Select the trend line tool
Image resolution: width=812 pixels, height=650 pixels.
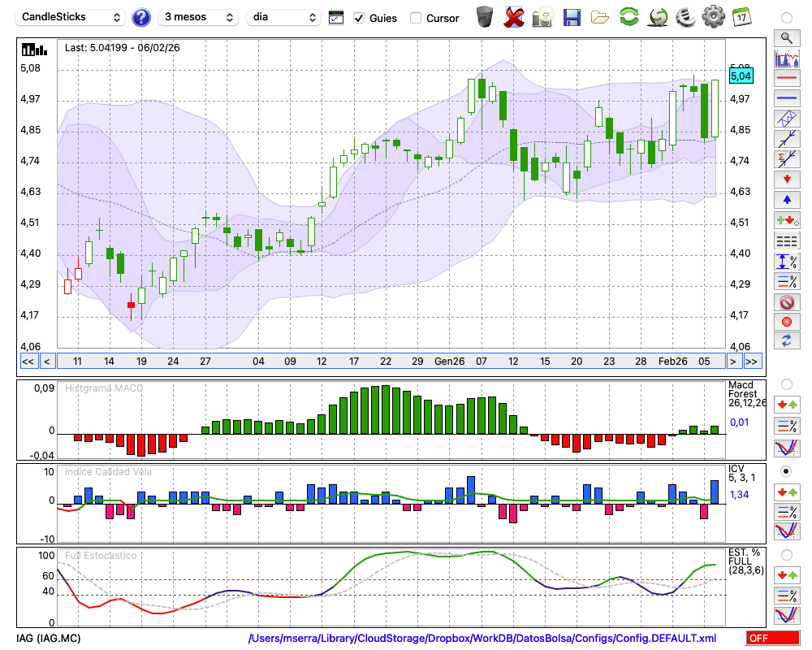(x=787, y=138)
